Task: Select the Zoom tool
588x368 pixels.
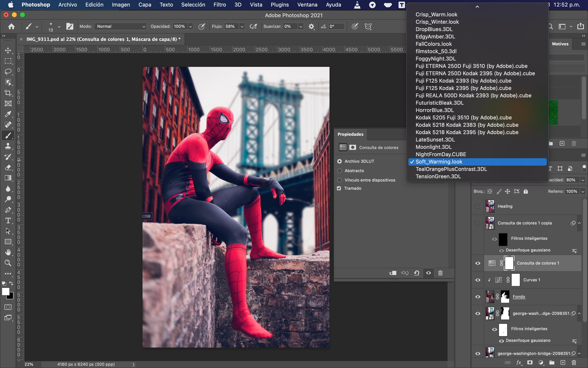Action: point(8,263)
